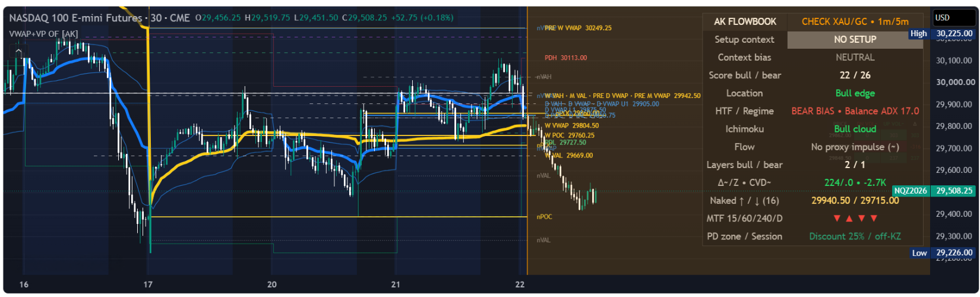Click the PDH 30113.00 level label

[x=565, y=58]
